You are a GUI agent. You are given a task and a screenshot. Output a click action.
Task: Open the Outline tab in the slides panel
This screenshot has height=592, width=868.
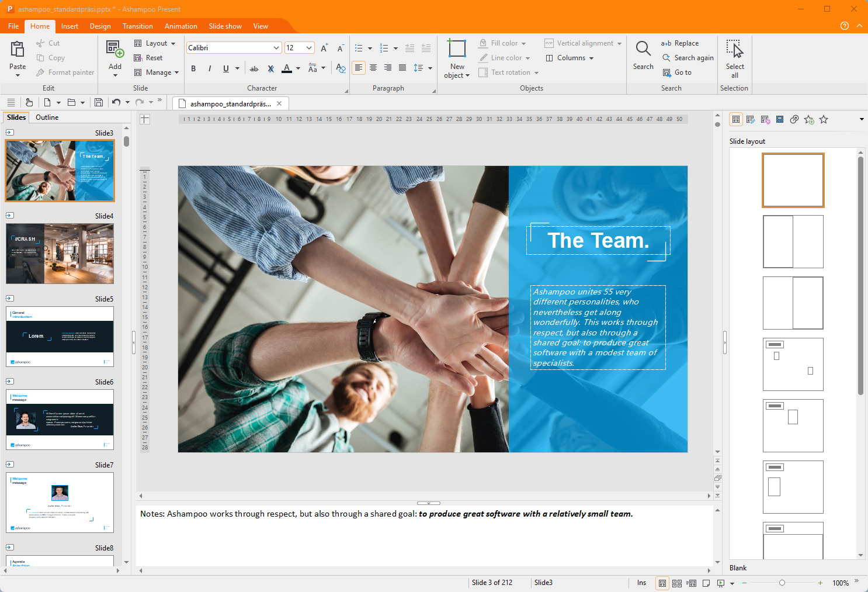pos(47,117)
